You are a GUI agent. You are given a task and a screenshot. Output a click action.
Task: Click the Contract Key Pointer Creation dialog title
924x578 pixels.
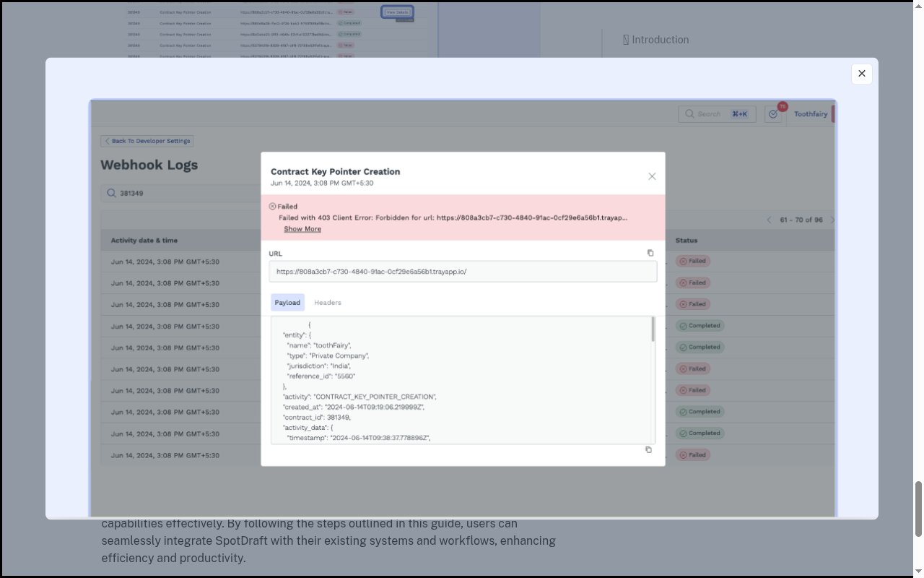point(335,171)
